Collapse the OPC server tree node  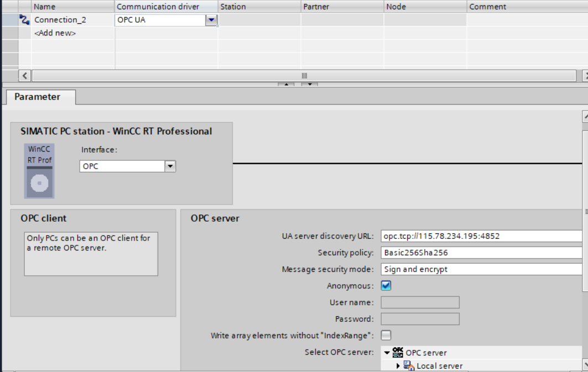click(x=387, y=353)
